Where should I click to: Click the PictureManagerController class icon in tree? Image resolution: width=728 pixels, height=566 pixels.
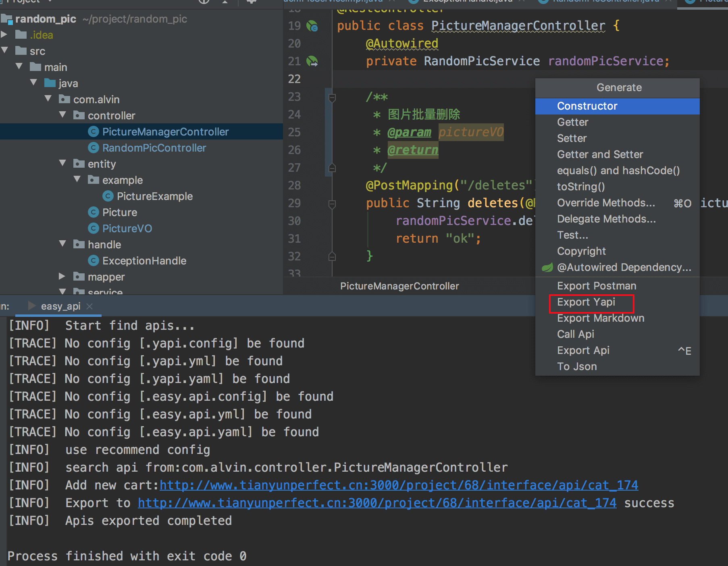pos(94,132)
